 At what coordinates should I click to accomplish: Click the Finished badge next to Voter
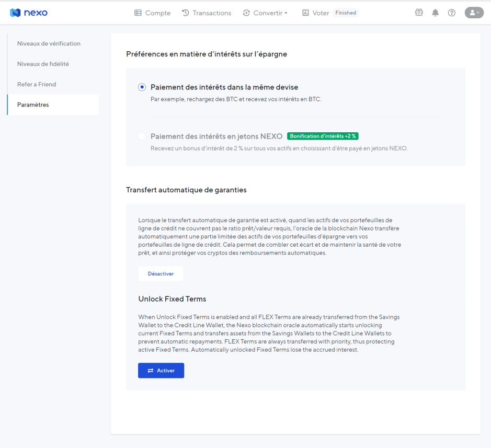tap(346, 13)
